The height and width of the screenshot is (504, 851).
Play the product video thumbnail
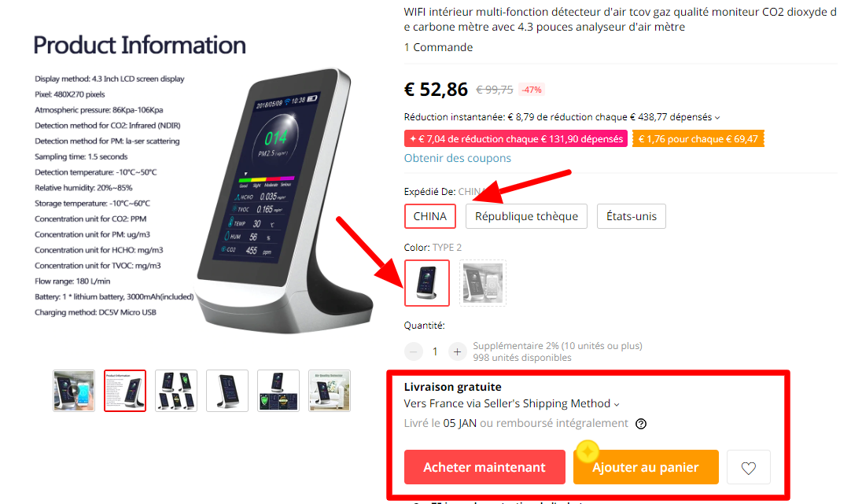74,391
